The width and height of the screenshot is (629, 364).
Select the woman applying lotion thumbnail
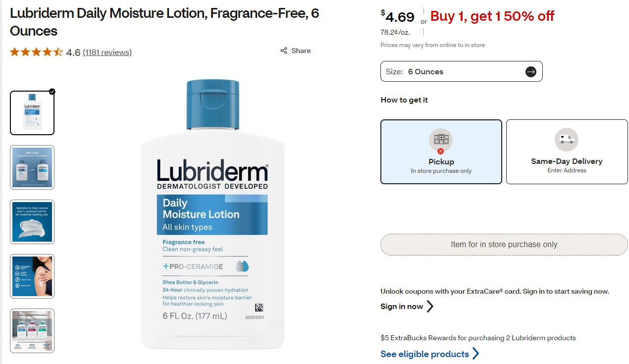[x=32, y=276]
